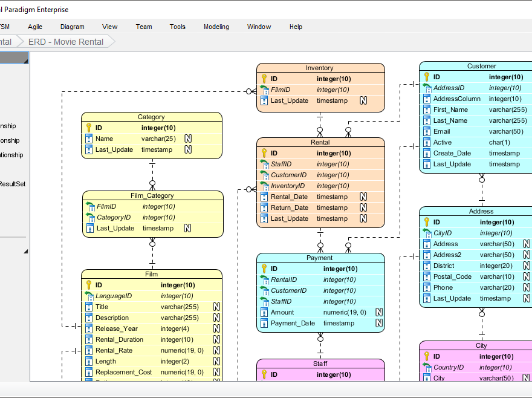532x398 pixels.
Task: Click the primary key icon in the Customer entity
Action: [x=426, y=77]
